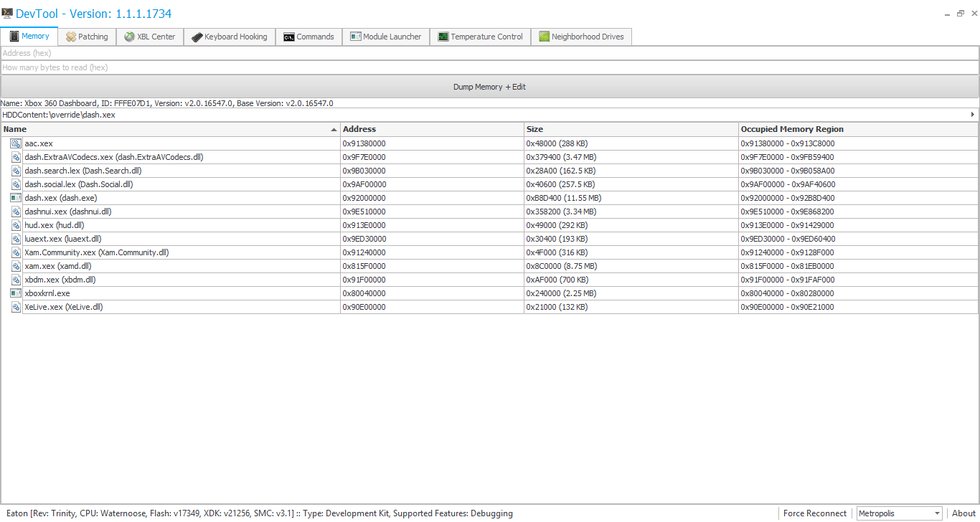This screenshot has width=980, height=522.
Task: Select the xboxkrnl.exe row name
Action: tap(47, 293)
